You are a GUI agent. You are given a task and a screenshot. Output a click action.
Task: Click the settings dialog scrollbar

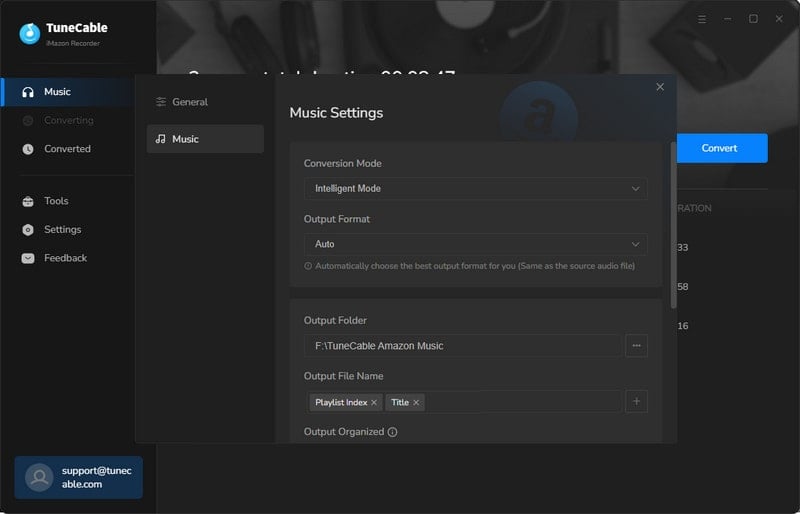click(x=673, y=225)
